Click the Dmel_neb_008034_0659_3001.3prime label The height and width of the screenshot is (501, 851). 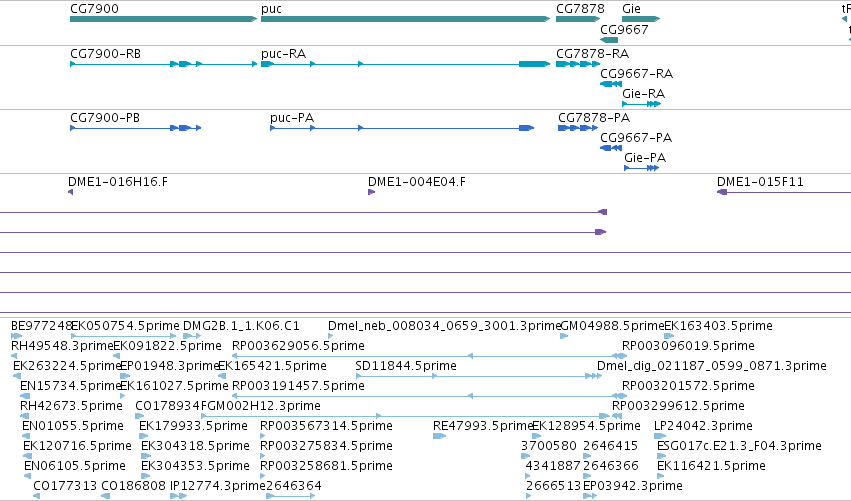[x=444, y=326]
